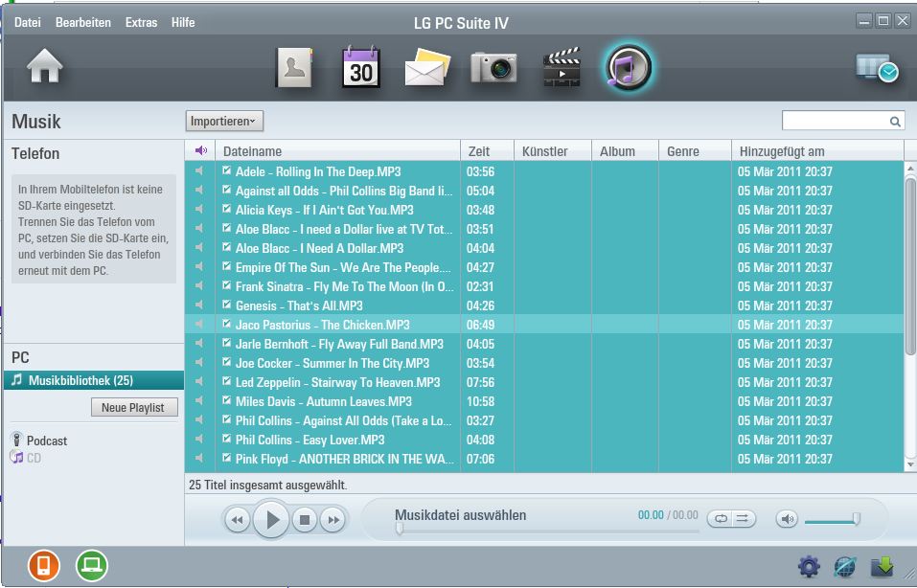The image size is (917, 588).
Task: Open the Contacts icon in toolbar
Action: click(x=294, y=68)
